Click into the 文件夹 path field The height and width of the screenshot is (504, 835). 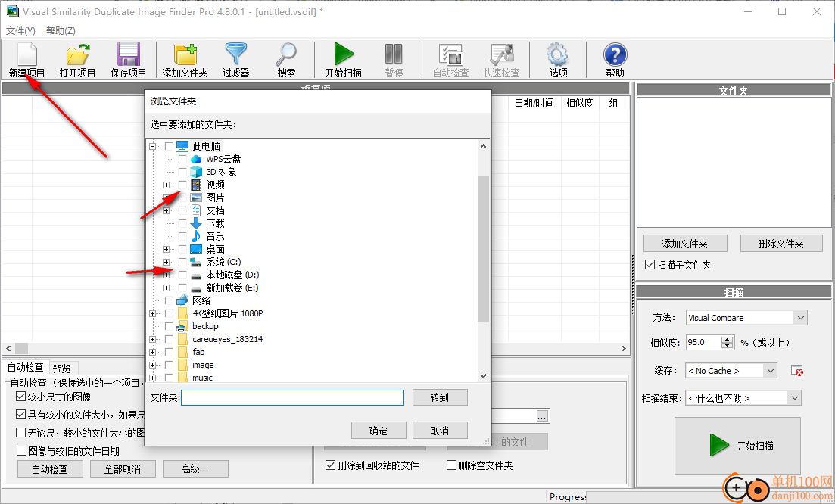292,397
